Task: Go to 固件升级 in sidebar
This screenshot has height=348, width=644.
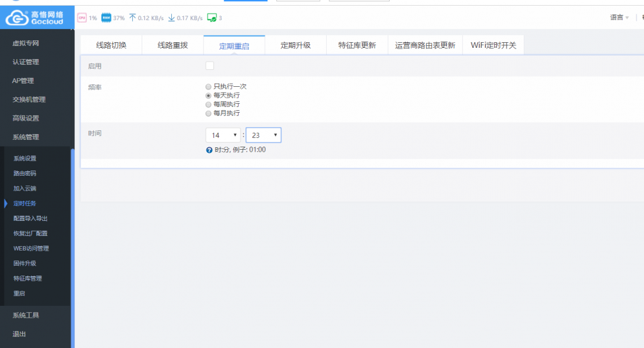Action: (25, 263)
